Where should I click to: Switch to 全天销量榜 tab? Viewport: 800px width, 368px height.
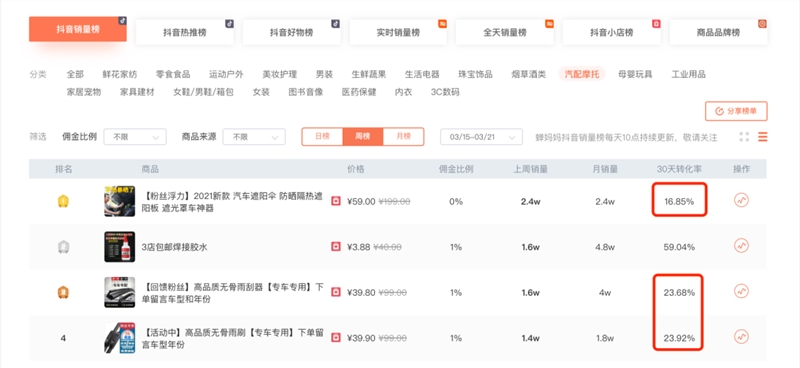tap(505, 33)
